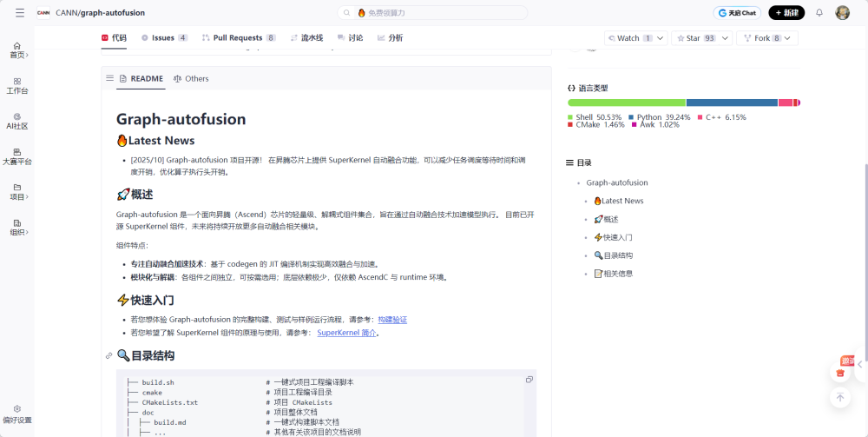
Task: Open 偏好设置 in the sidebar
Action: click(17, 414)
